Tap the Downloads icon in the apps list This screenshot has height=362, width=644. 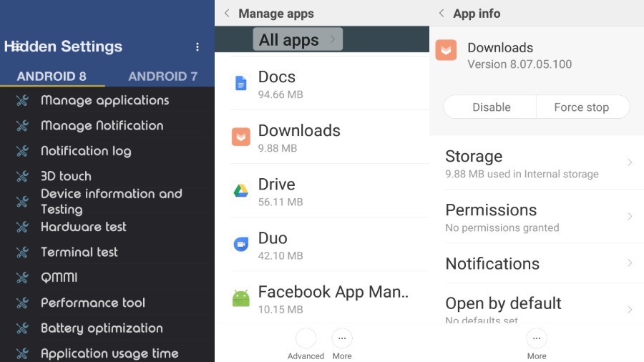(x=241, y=137)
